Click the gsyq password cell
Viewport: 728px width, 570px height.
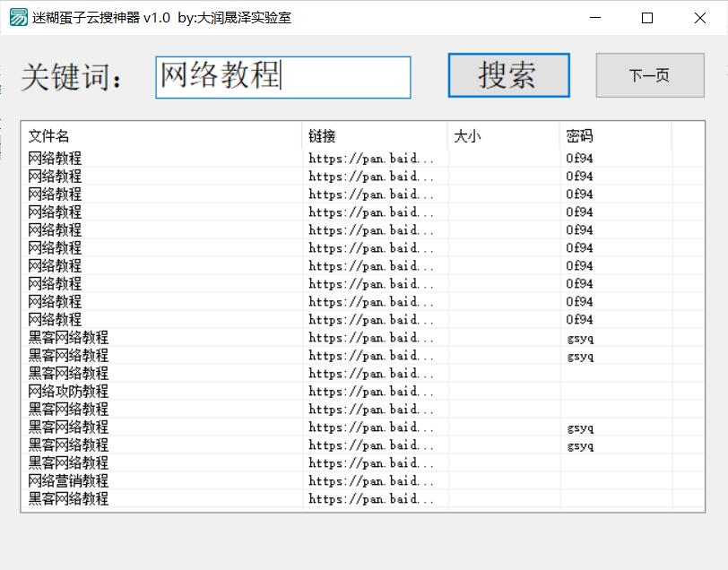[579, 337]
